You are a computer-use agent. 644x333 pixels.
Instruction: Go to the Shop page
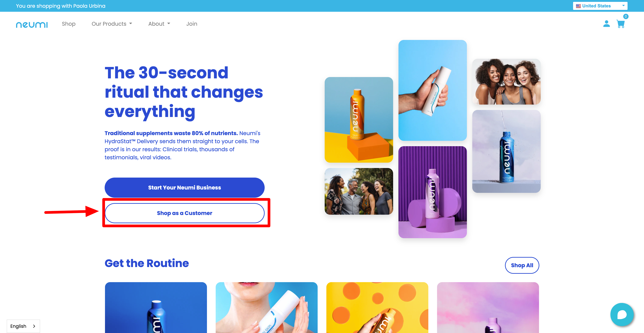tap(68, 24)
